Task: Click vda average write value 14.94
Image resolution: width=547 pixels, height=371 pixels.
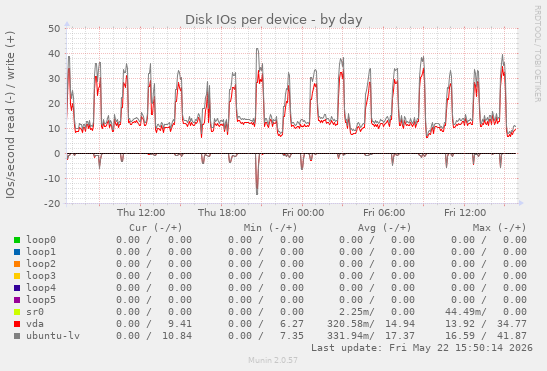Action: pos(400,324)
